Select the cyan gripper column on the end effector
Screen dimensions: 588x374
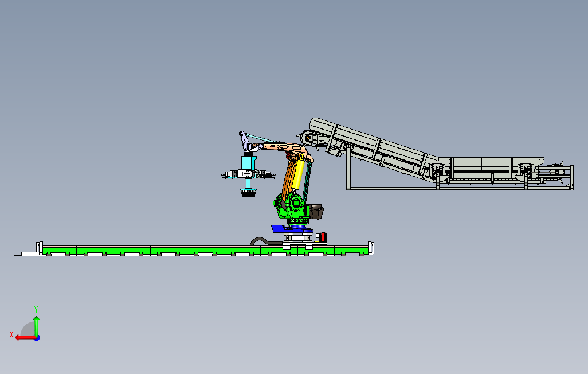(248, 163)
